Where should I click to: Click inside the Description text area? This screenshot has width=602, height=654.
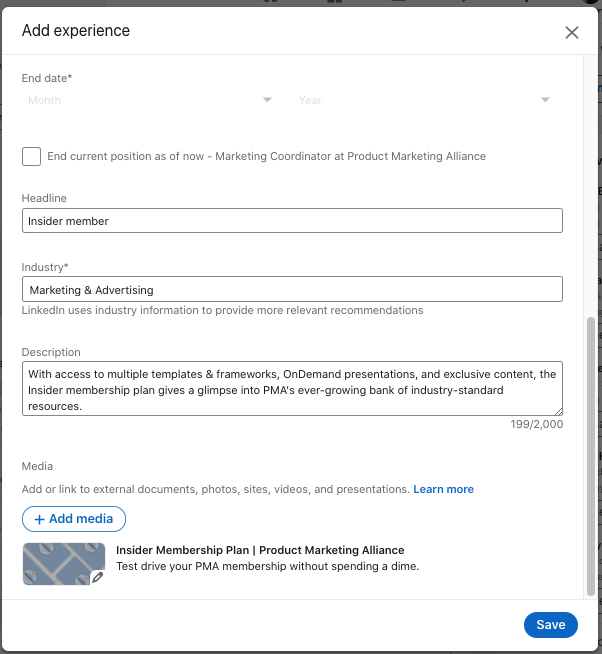pyautogui.click(x=292, y=389)
